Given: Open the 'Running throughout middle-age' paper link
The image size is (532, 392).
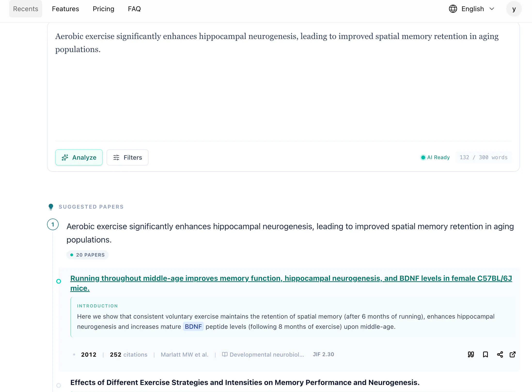Looking at the screenshot, I should [291, 283].
